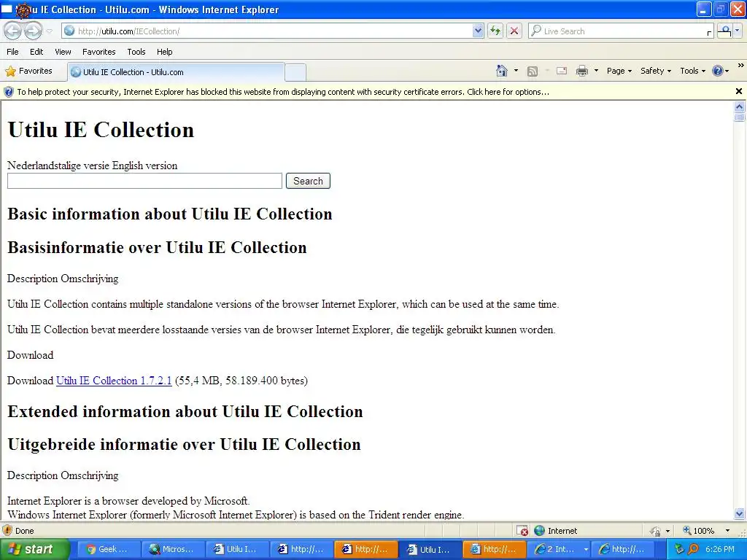The height and width of the screenshot is (560, 747).
Task: Click the system tray clock 6:26 PM
Action: pos(720,550)
